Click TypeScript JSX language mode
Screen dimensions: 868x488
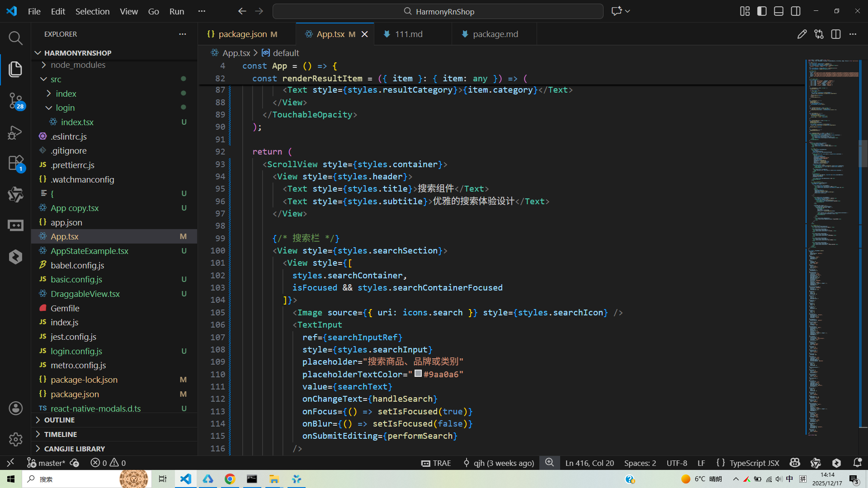[x=754, y=463]
